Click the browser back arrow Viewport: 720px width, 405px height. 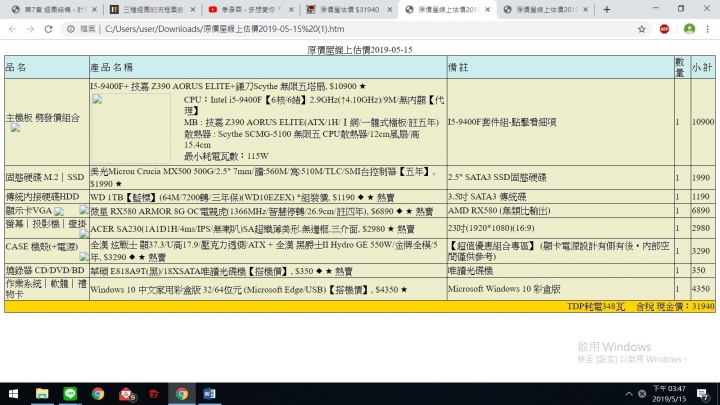click(12, 29)
